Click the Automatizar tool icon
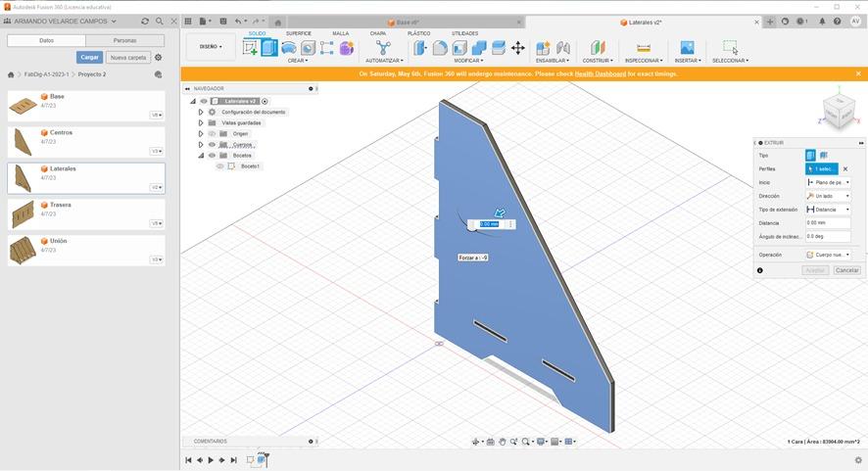The height and width of the screenshot is (471, 868). point(383,48)
